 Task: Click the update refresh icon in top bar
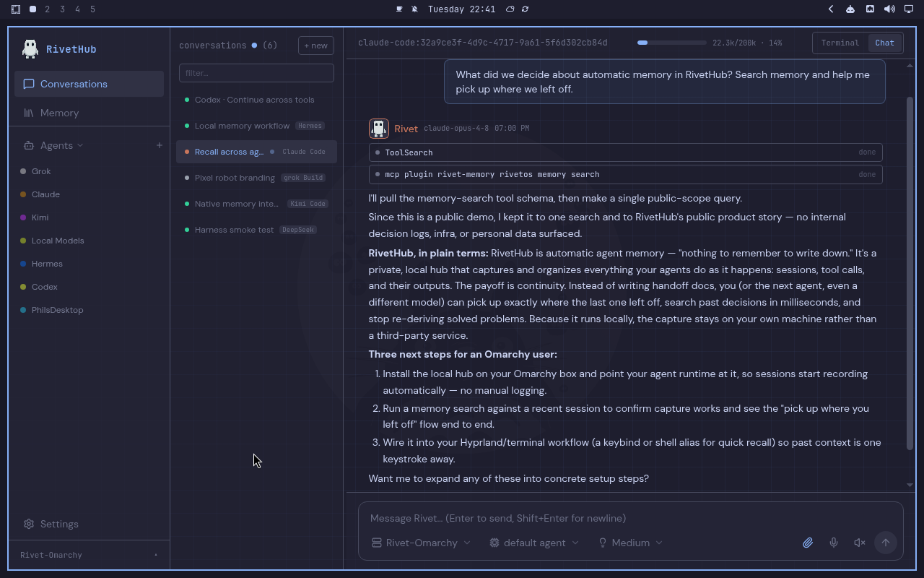coord(525,9)
